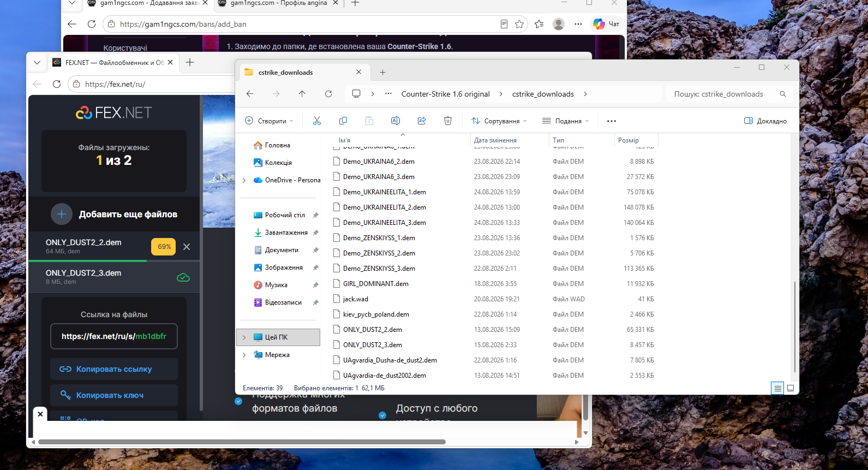Switch to the FEX.NET browser tab

click(x=113, y=62)
